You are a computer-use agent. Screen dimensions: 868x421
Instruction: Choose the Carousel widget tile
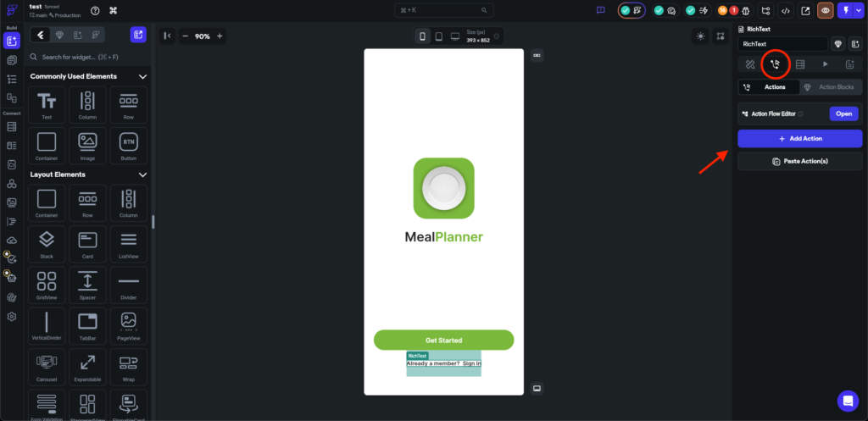click(47, 368)
